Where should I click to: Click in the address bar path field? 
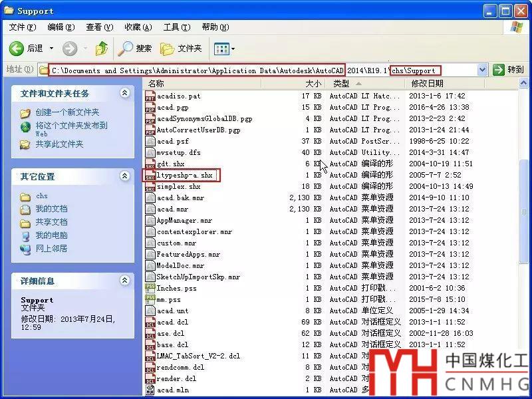tap(266, 70)
